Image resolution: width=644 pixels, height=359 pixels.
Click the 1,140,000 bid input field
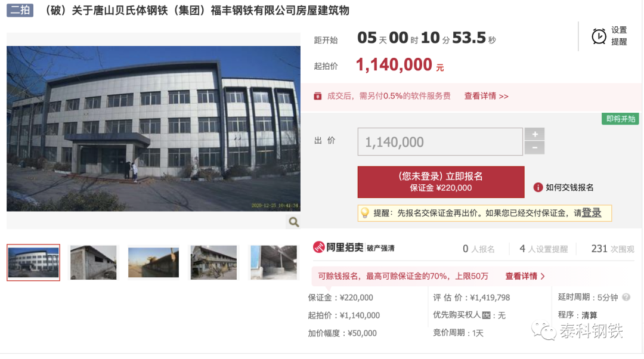click(x=440, y=142)
